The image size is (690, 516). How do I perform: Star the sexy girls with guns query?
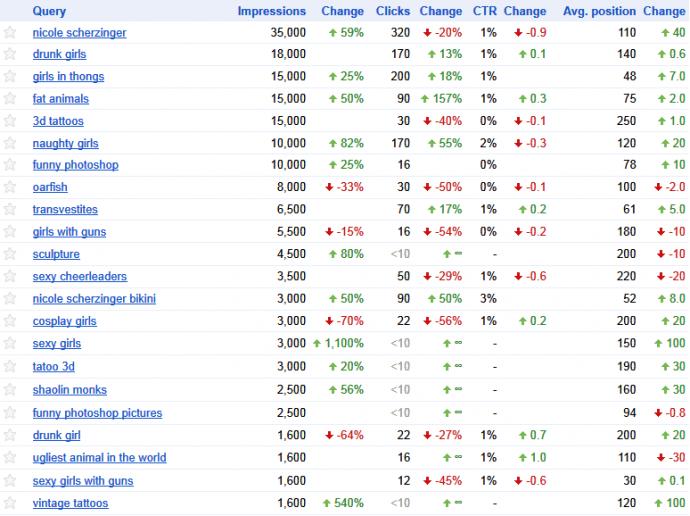point(10,481)
